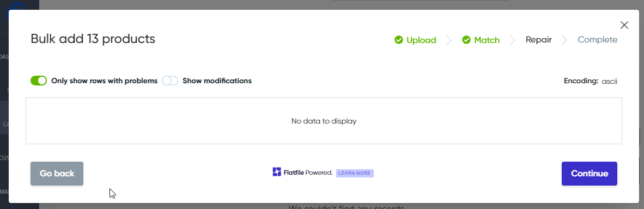Go to the Upload step
Image resolution: width=644 pixels, height=209 pixels.
[x=421, y=40]
